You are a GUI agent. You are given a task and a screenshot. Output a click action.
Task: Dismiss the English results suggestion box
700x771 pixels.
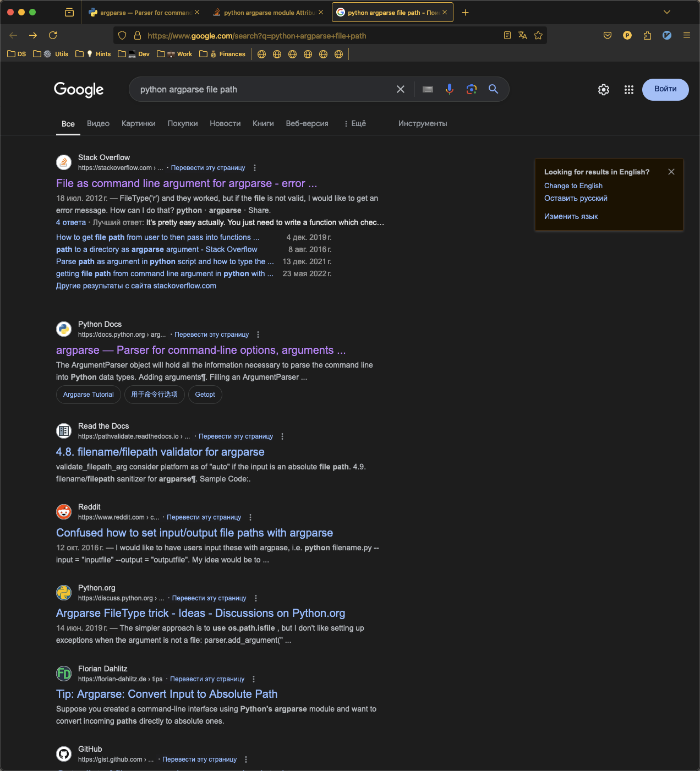click(671, 172)
